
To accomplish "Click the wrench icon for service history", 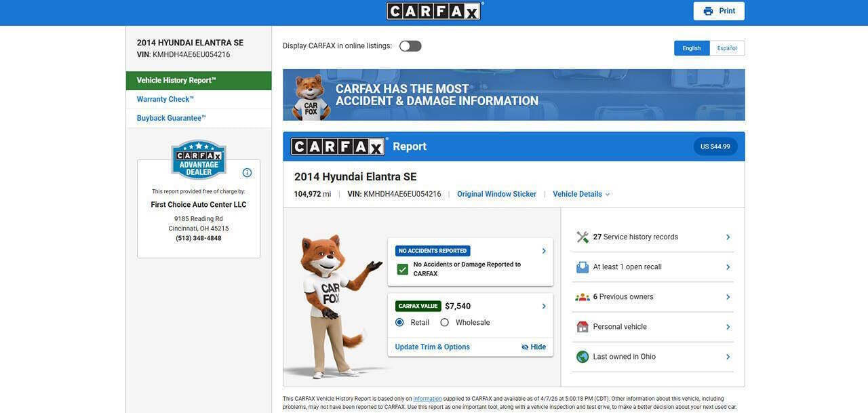I will coord(583,237).
